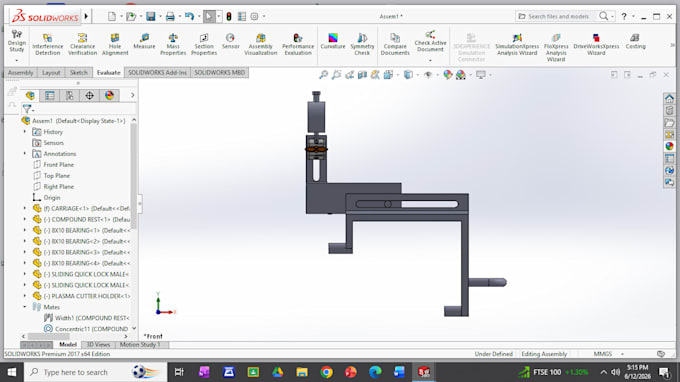Image resolution: width=680 pixels, height=382 pixels.
Task: Click Check Active Document
Action: pos(430,41)
